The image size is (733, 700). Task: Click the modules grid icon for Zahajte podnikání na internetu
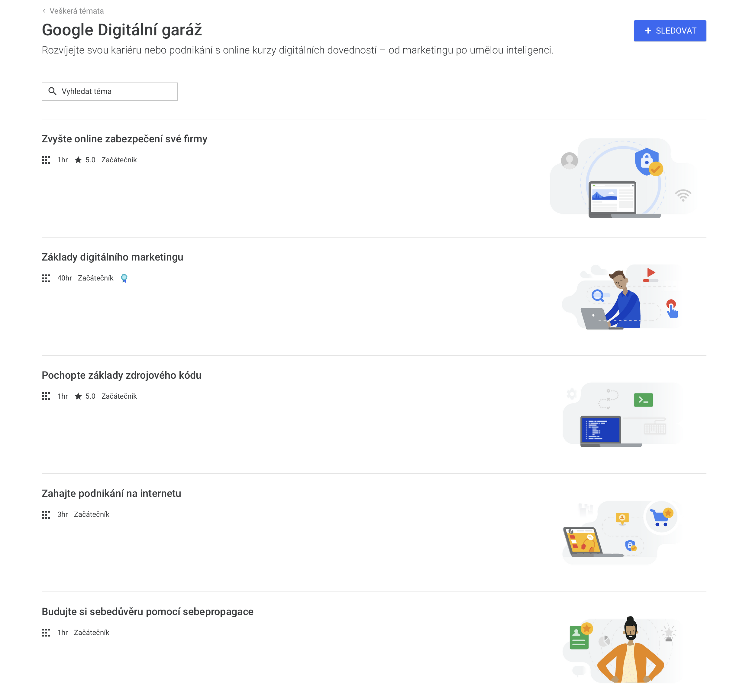coord(46,514)
